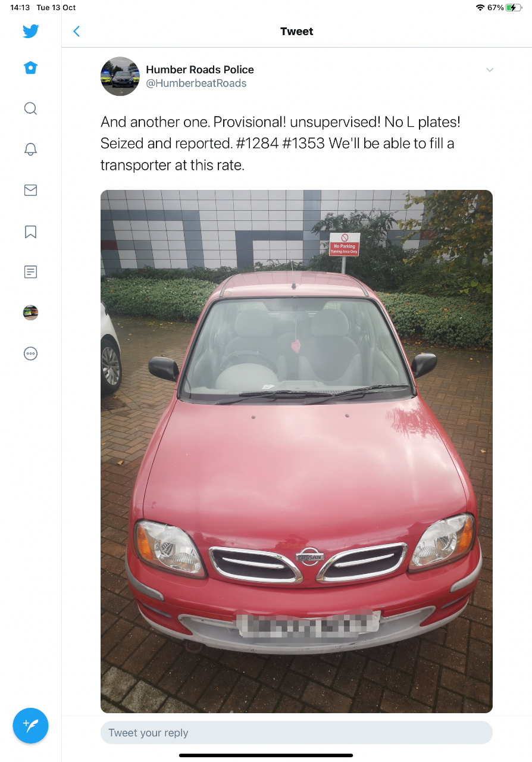This screenshot has width=532, height=762.
Task: Open the @HumberbeatRoads handle
Action: [196, 83]
